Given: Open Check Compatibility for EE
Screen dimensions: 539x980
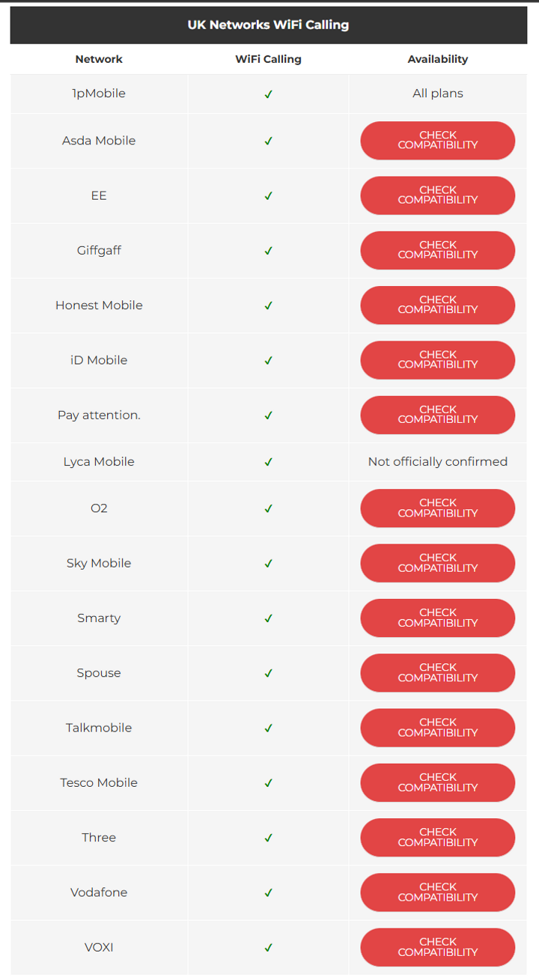Looking at the screenshot, I should 438,195.
